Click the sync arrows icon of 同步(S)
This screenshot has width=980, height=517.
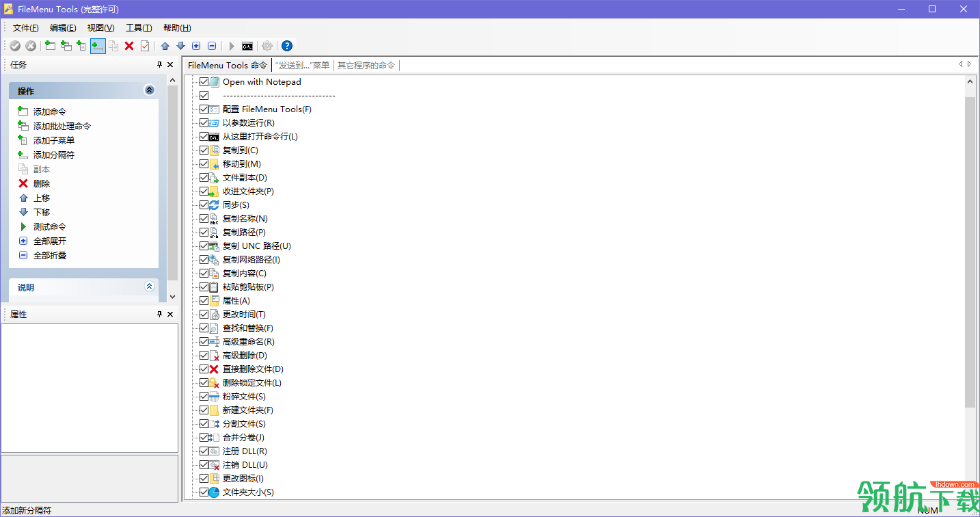pos(215,205)
